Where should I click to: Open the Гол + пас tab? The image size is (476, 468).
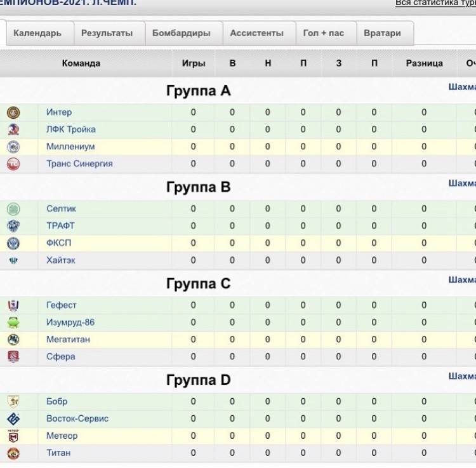(x=324, y=33)
